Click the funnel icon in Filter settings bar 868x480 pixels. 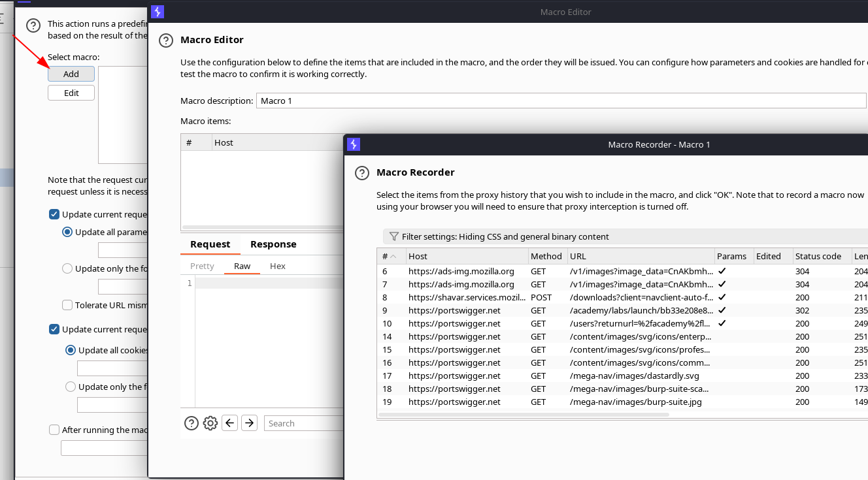click(394, 236)
